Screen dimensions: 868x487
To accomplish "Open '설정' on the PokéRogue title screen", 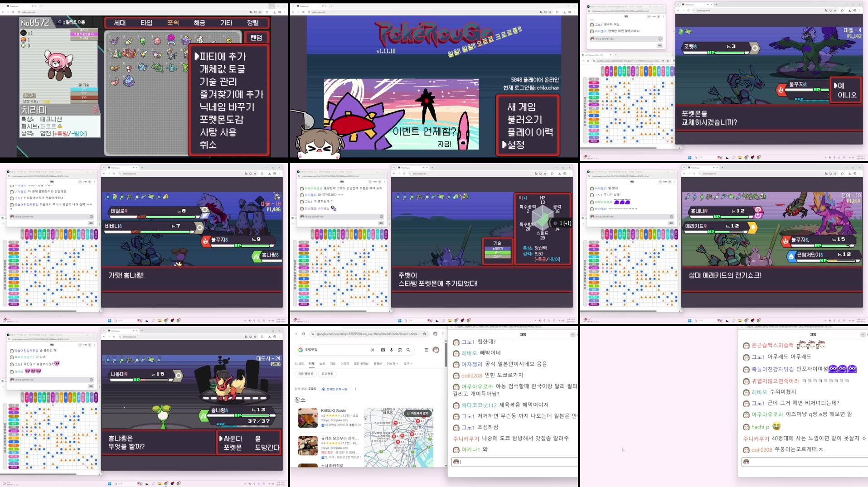I will coord(516,145).
